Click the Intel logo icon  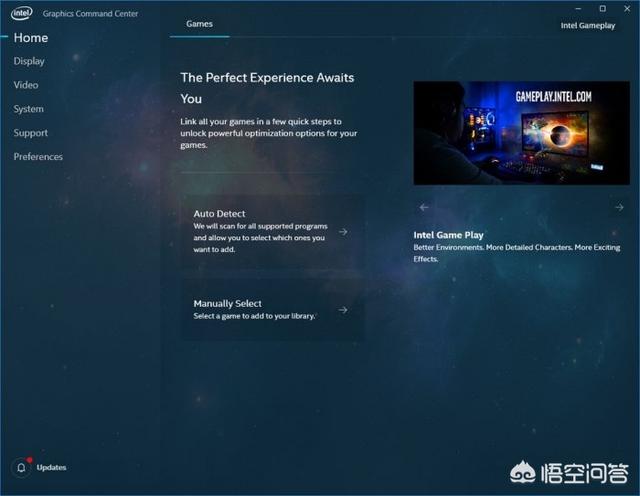[x=22, y=13]
